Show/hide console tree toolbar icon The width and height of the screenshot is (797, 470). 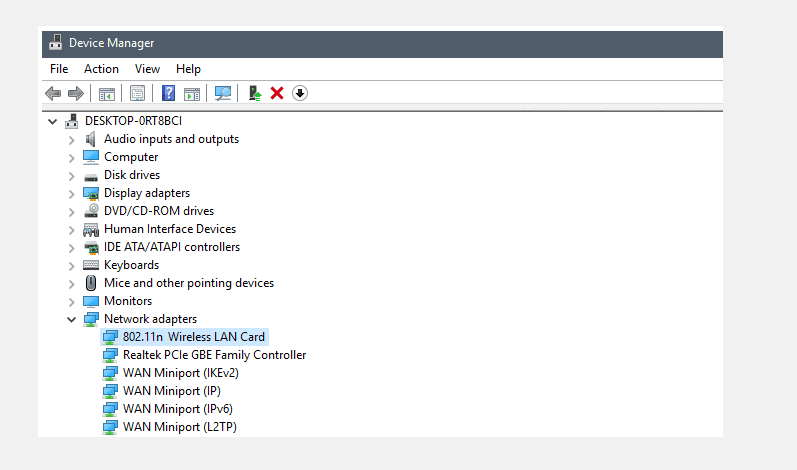[107, 93]
